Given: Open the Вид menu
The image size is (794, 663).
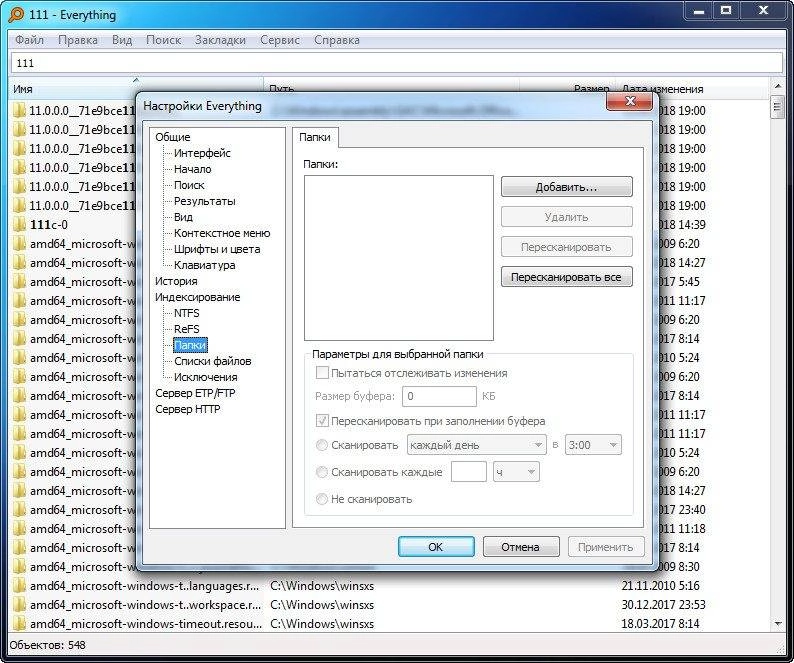Looking at the screenshot, I should coord(122,40).
